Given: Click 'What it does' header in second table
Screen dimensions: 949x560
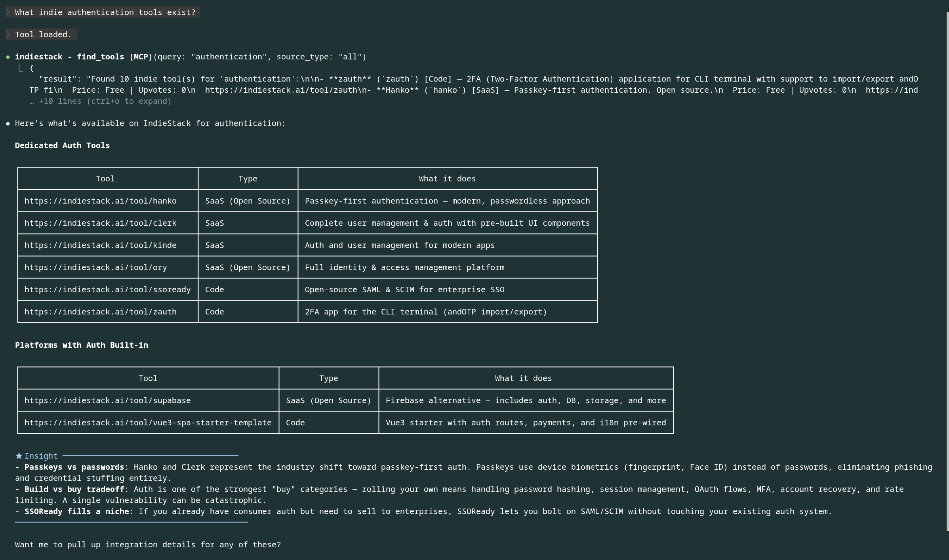Looking at the screenshot, I should coord(523,378).
